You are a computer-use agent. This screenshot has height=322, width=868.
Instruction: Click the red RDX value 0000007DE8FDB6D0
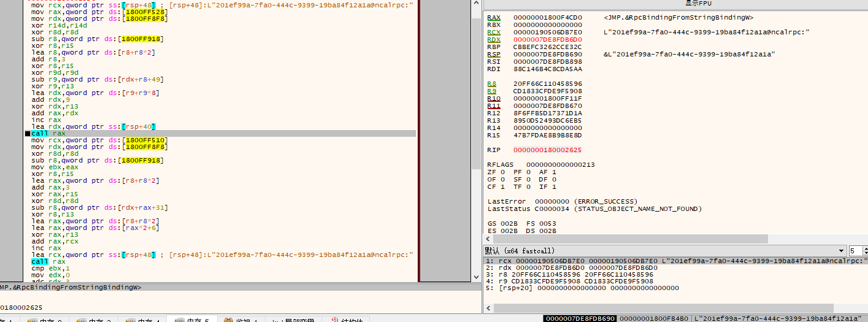pyautogui.click(x=548, y=39)
